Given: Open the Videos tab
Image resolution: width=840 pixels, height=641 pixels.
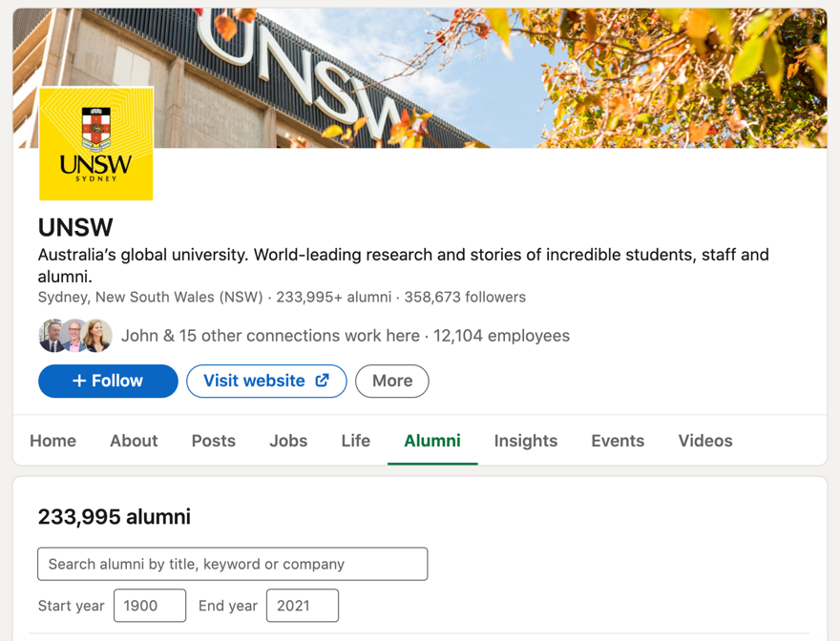Looking at the screenshot, I should 705,441.
